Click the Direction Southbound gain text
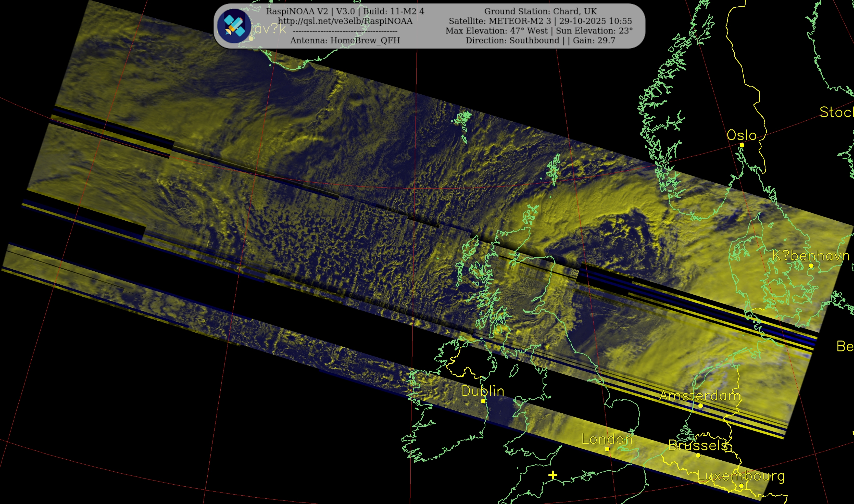 540,40
